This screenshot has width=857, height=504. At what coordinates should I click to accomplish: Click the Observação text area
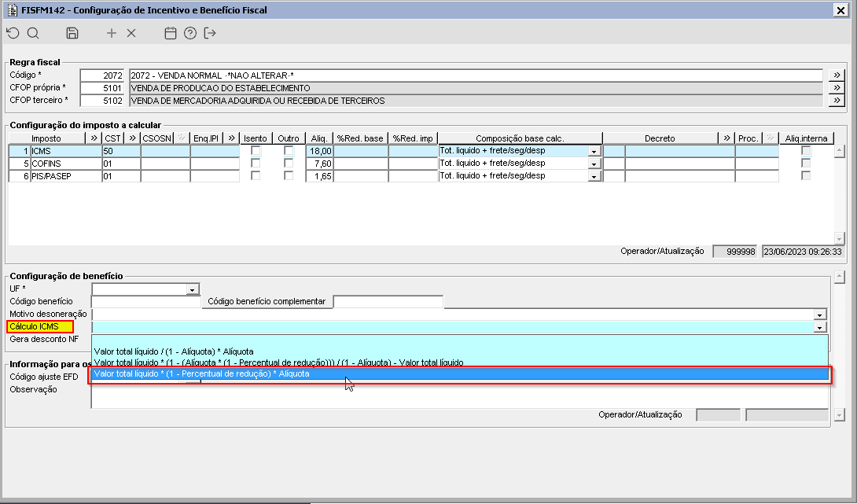(459, 395)
